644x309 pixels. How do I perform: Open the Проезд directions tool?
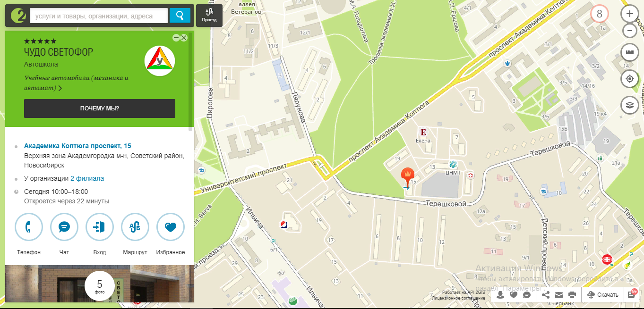pos(209,16)
